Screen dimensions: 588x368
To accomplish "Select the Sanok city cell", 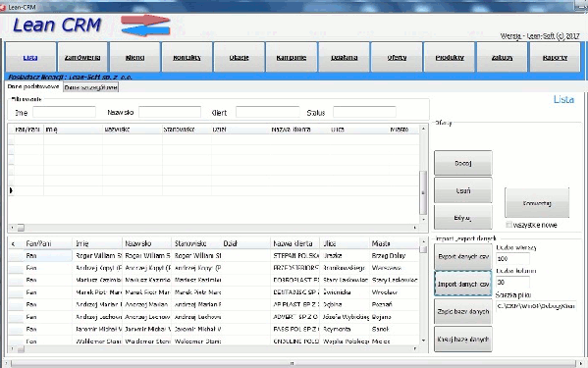I will 394,329.
